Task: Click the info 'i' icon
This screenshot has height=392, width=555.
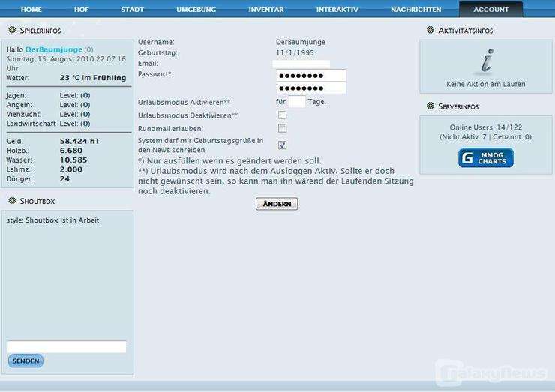Action: point(487,61)
